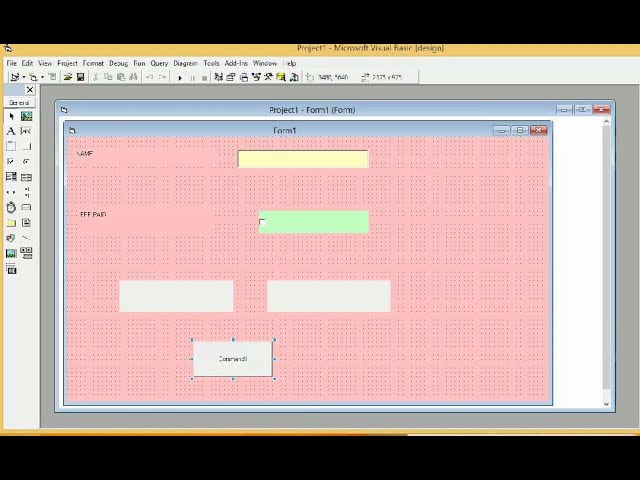Select the Data control tool in toolbox
Viewport: 640px width, 480px height.
click(26, 253)
